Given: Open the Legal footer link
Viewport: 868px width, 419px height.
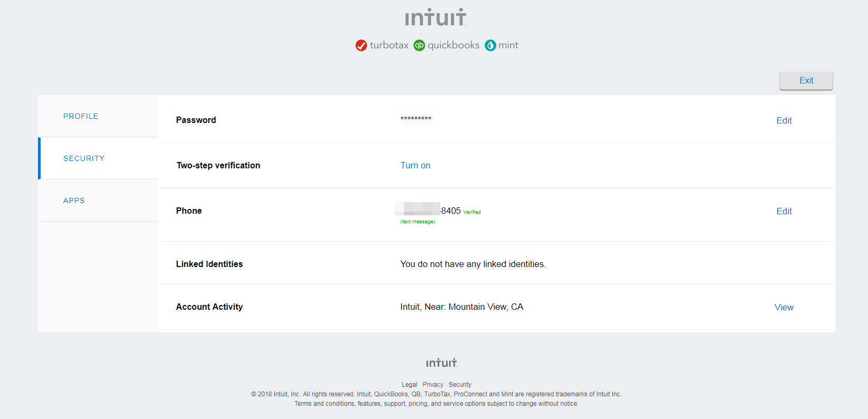Looking at the screenshot, I should pos(409,385).
